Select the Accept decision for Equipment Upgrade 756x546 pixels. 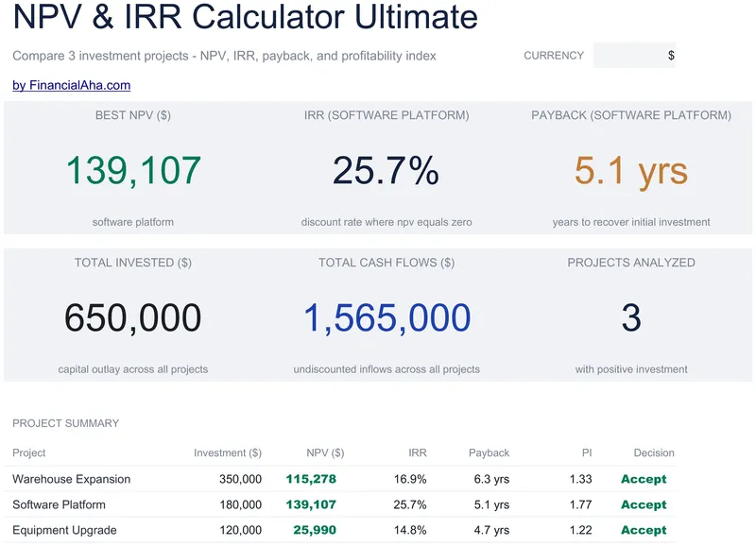point(644,530)
